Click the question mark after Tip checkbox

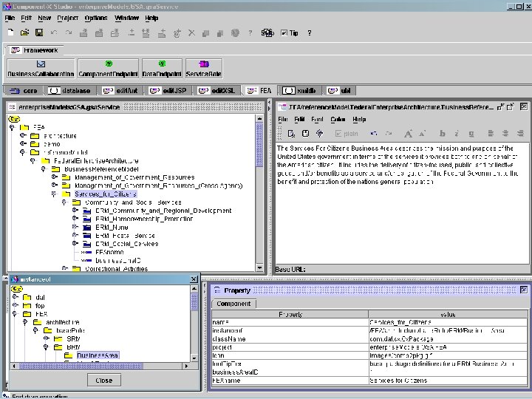(x=309, y=33)
